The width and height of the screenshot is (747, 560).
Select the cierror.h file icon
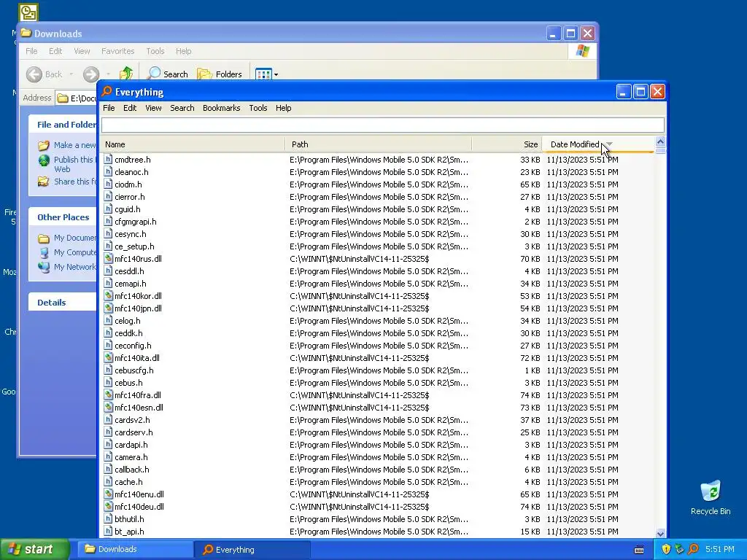tap(108, 197)
